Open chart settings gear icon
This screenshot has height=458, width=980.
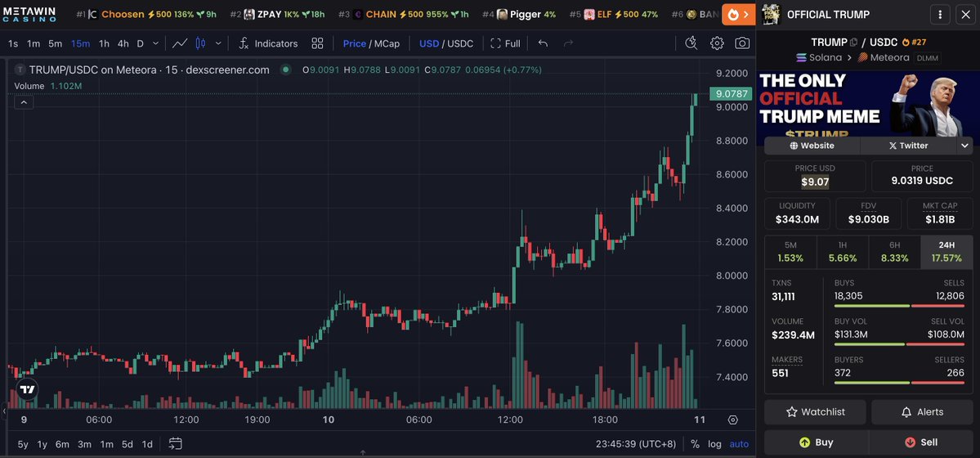[717, 43]
